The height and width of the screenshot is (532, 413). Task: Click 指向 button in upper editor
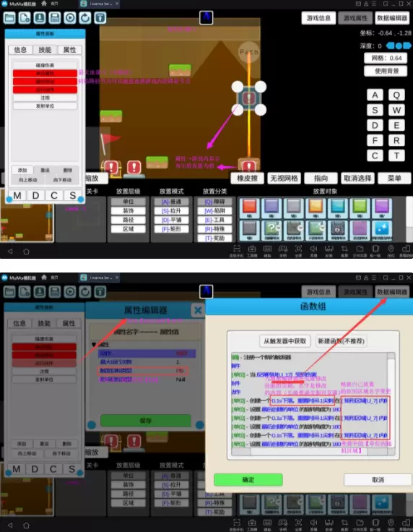[x=321, y=178]
